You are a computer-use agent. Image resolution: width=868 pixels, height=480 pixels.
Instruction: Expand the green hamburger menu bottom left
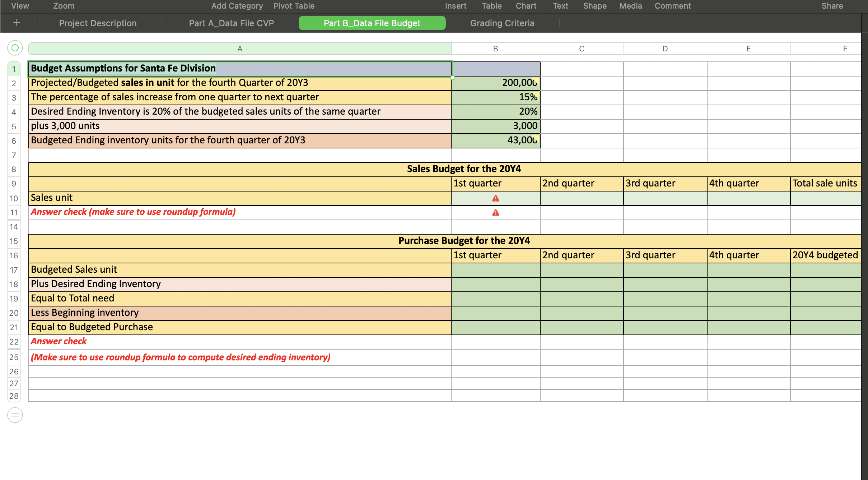(x=14, y=415)
